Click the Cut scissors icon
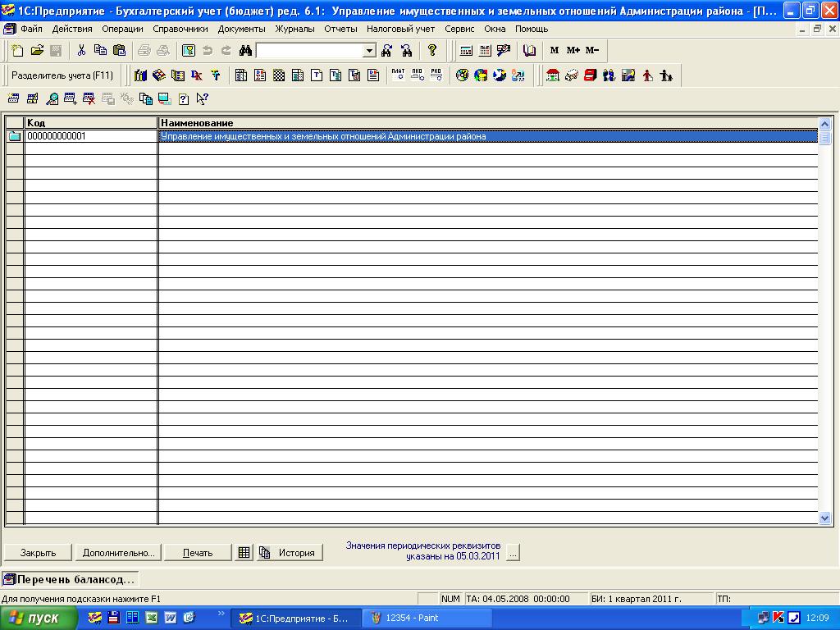The height and width of the screenshot is (630, 840). point(81,50)
